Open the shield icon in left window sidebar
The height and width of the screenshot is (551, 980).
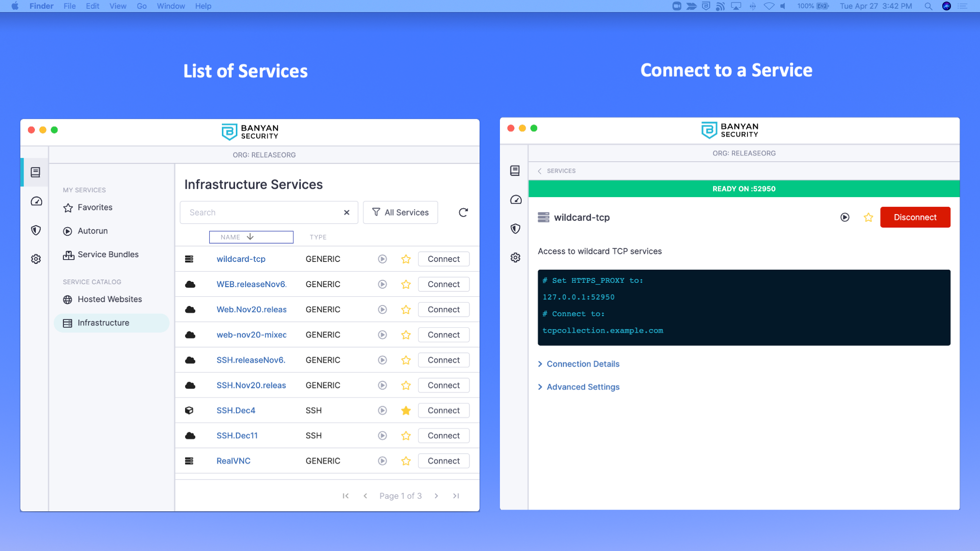pyautogui.click(x=36, y=230)
